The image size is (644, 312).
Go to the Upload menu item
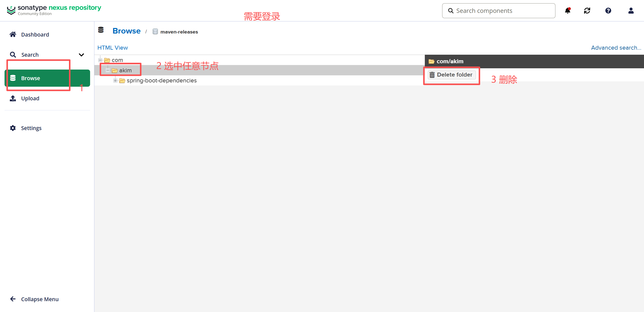coord(30,98)
